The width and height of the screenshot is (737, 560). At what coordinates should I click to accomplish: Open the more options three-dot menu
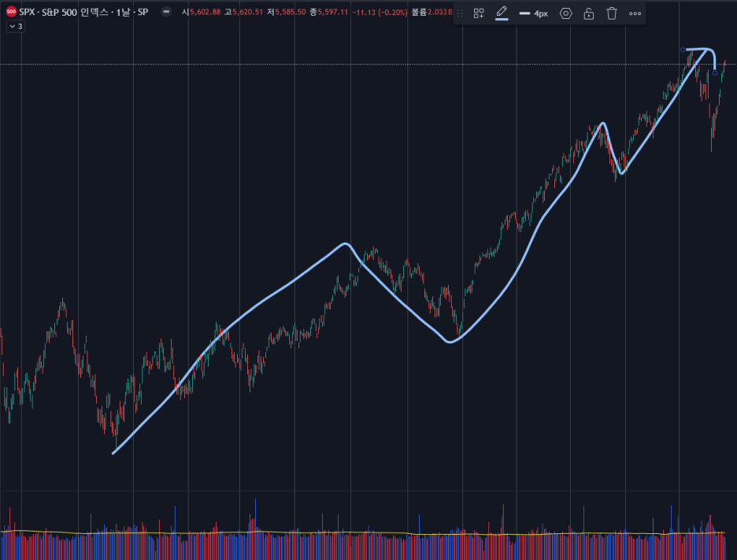coord(635,13)
